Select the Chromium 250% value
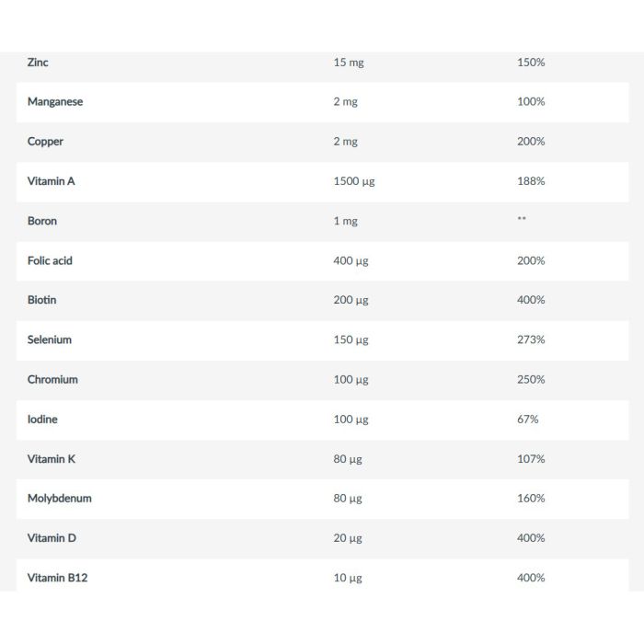The height and width of the screenshot is (644, 644). [x=531, y=379]
